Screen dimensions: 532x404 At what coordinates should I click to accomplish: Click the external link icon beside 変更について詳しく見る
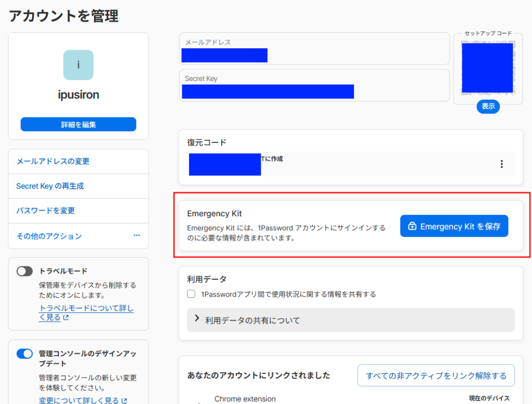click(124, 400)
